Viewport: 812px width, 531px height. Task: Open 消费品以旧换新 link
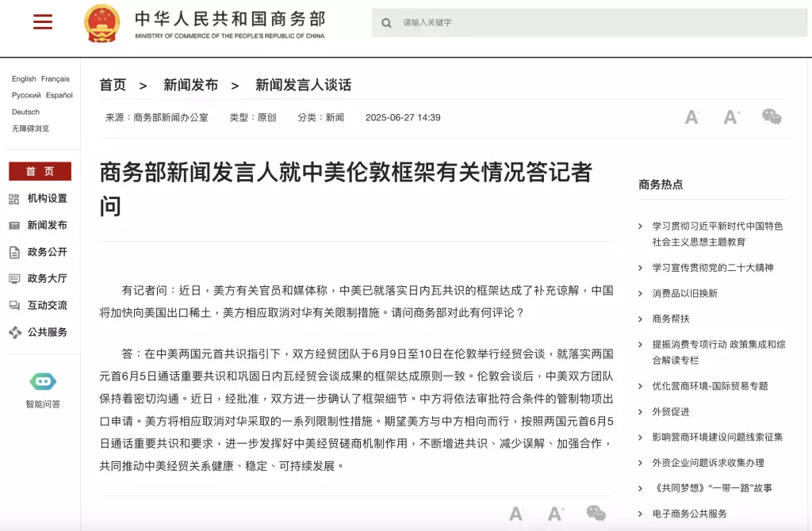(684, 293)
